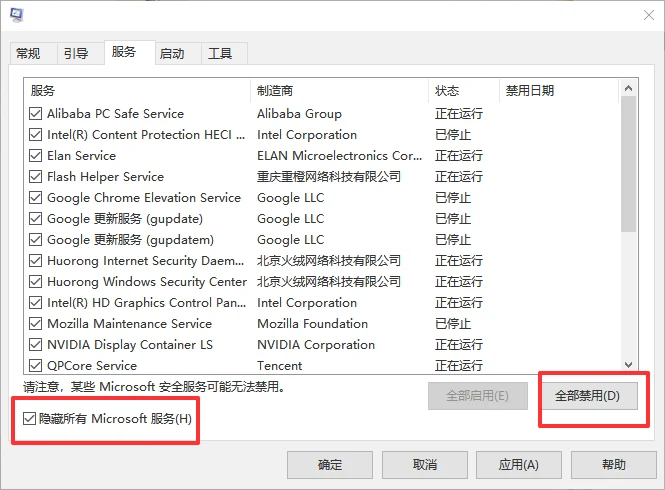This screenshot has width=665, height=490.
Task: Click the scrollbar down arrow
Action: pos(629,365)
